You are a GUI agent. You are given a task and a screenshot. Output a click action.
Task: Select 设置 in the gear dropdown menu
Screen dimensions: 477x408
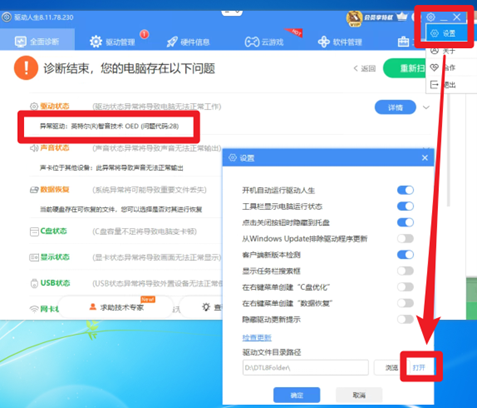point(447,33)
